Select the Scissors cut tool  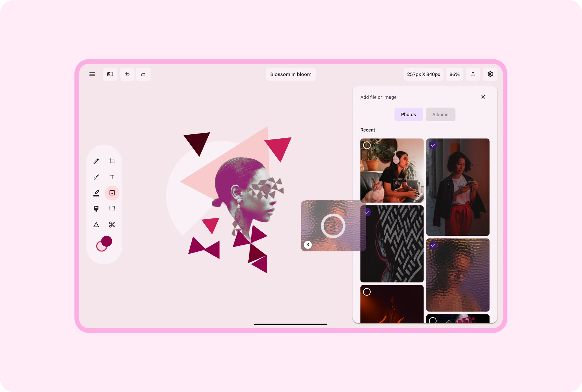112,225
